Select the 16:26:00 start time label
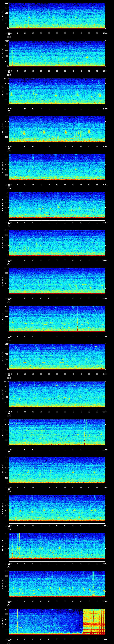 (x=9, y=487)
